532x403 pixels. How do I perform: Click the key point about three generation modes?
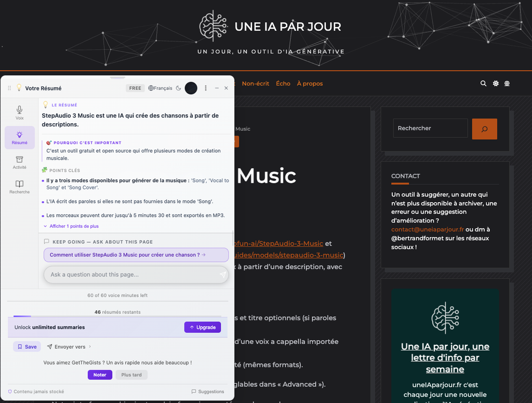pyautogui.click(x=137, y=184)
